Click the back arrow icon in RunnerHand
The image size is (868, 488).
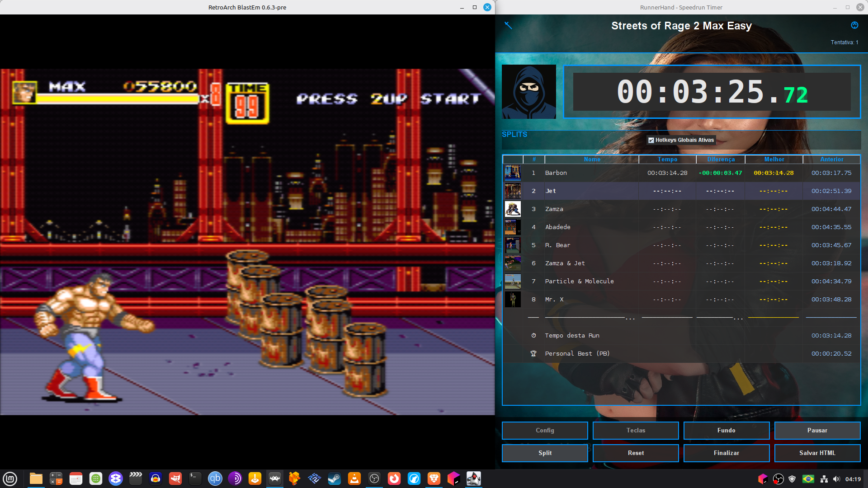coord(508,25)
